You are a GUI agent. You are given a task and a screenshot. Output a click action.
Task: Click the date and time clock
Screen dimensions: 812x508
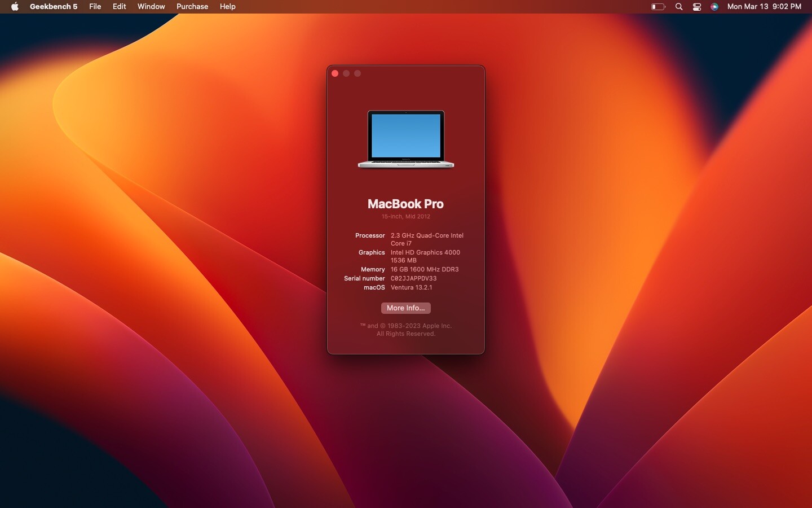(x=764, y=7)
